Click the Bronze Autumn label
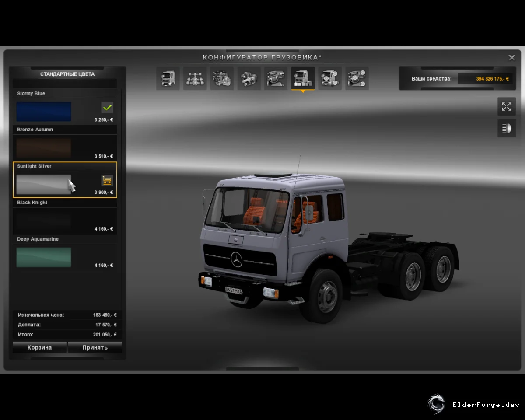 pyautogui.click(x=35, y=130)
